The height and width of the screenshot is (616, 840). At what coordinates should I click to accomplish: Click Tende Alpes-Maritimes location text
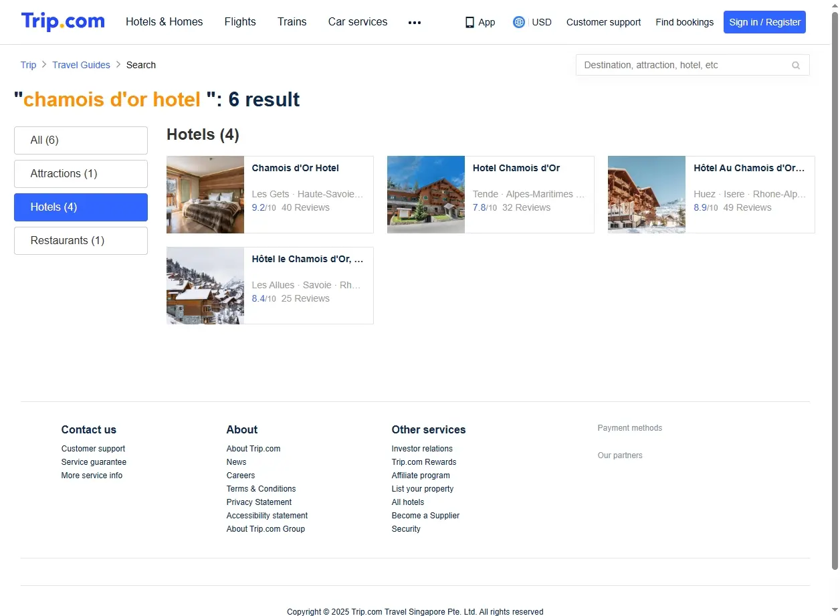[x=529, y=194]
